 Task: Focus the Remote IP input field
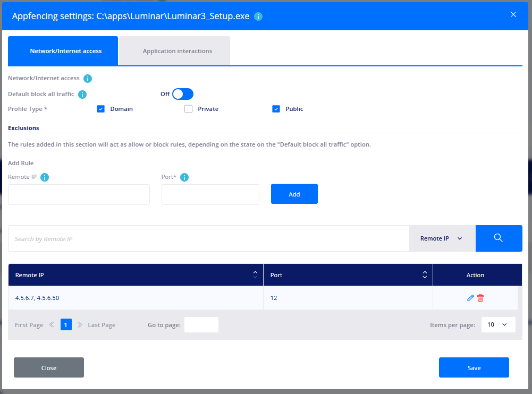(79, 195)
